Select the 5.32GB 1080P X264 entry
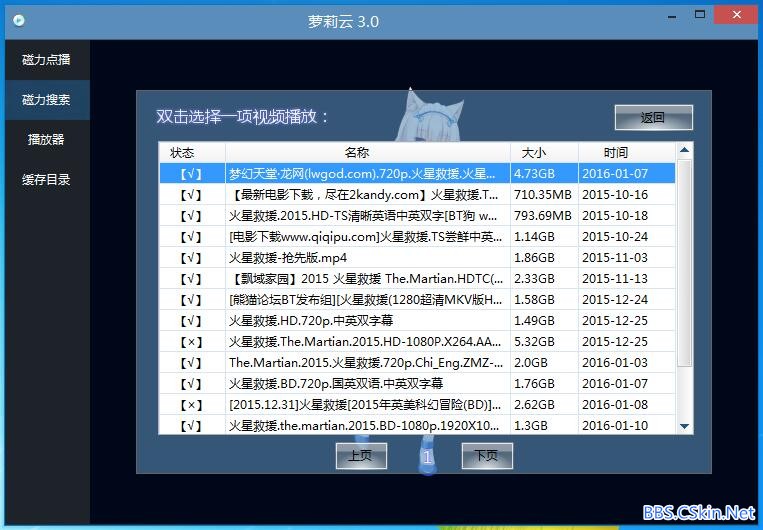763x530 pixels. [417, 342]
